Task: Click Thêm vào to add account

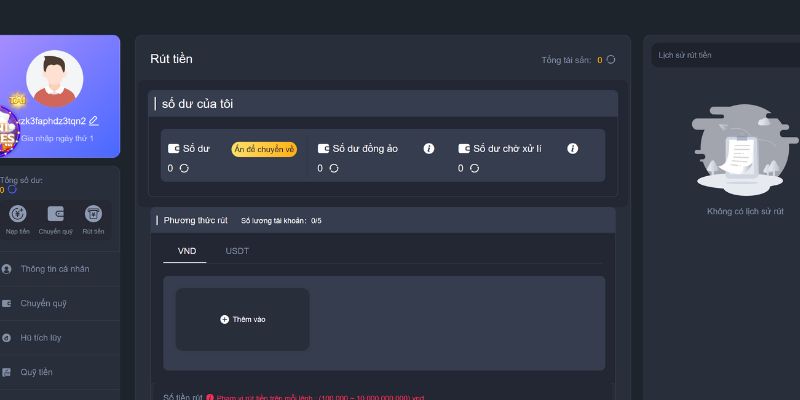Action: pyautogui.click(x=243, y=319)
